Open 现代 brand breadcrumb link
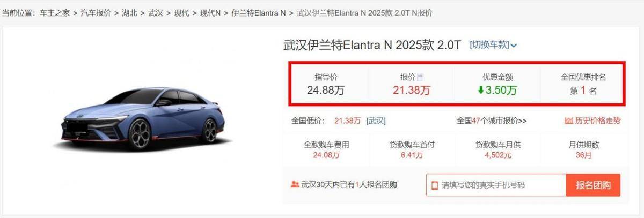644x218 pixels. 181,12
